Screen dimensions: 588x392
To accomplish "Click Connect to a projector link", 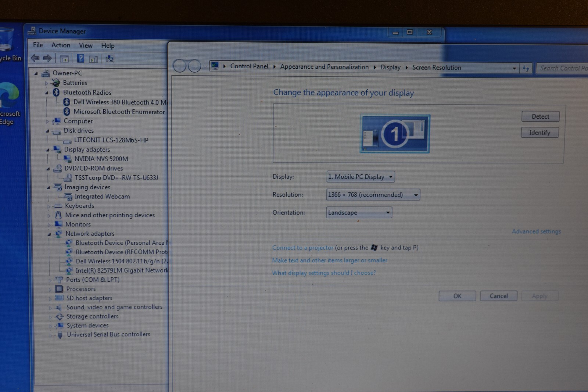I will [x=302, y=248].
